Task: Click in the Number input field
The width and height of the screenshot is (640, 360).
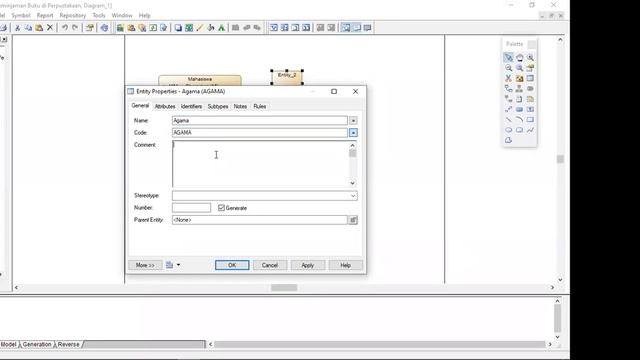Action: [x=191, y=208]
